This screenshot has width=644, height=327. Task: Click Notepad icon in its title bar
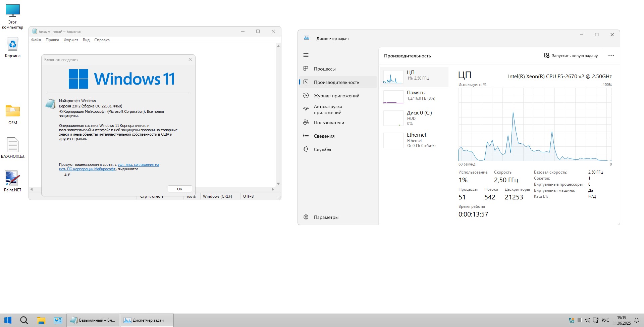[x=34, y=31]
